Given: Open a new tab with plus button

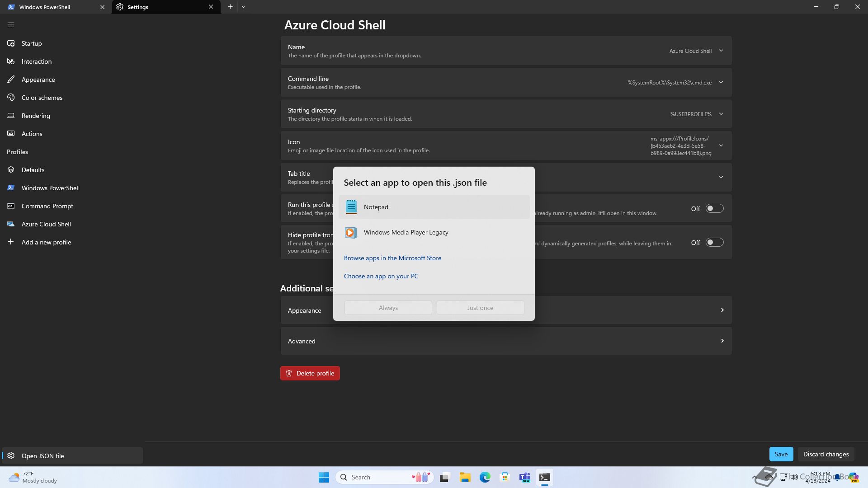Looking at the screenshot, I should pyautogui.click(x=230, y=7).
